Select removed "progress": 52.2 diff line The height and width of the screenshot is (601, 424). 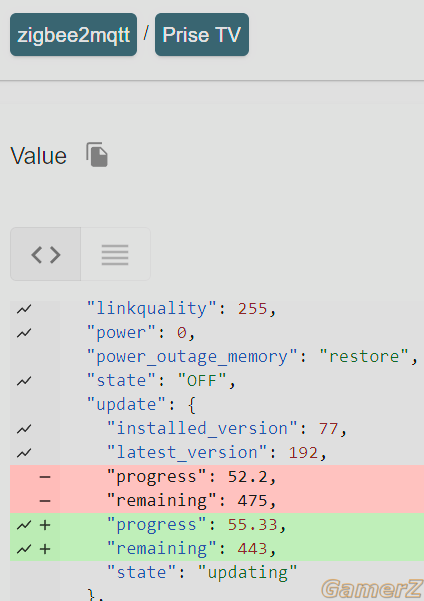tap(217, 477)
